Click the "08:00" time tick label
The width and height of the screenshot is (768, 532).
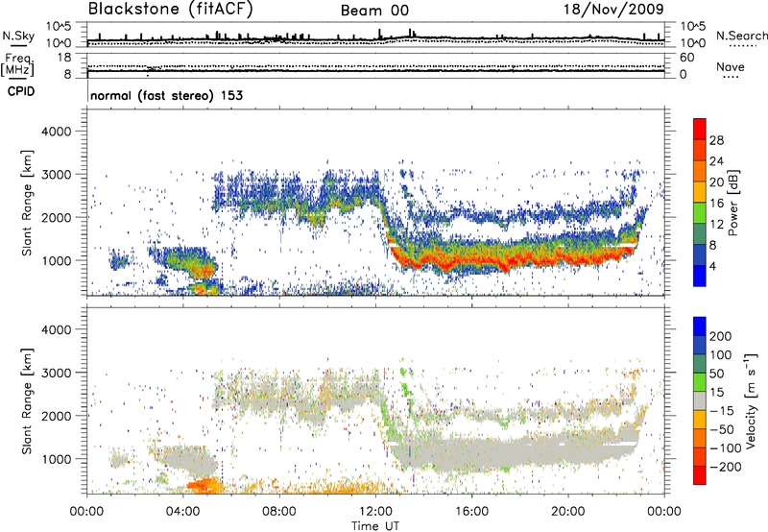[279, 512]
